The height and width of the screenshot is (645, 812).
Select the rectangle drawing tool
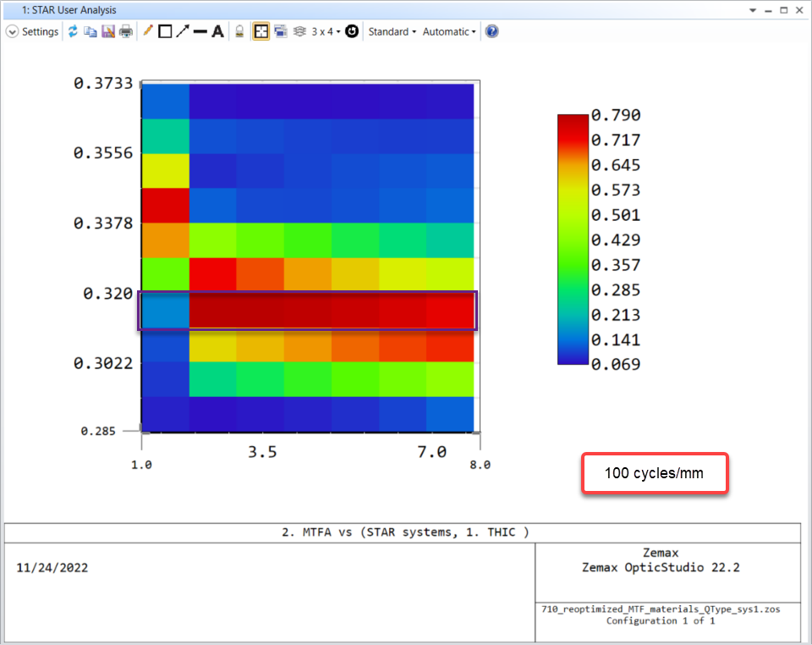[x=165, y=31]
